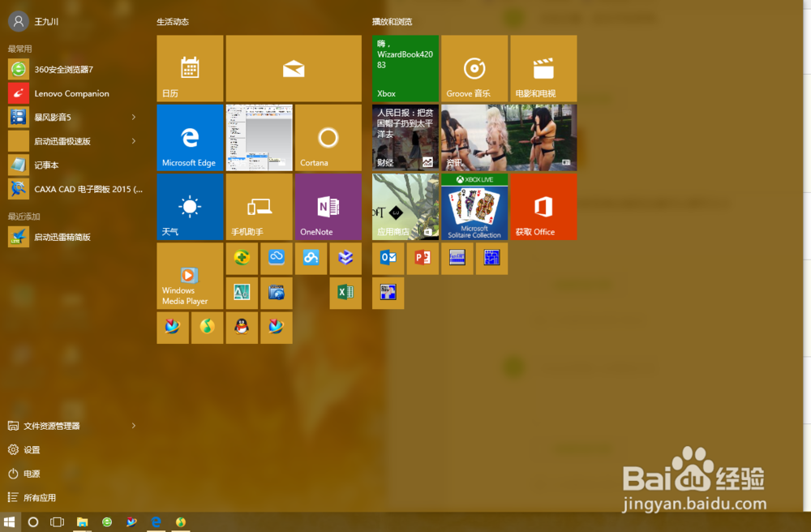Viewport: 811px width, 532px height.
Task: Launch the Excel tile
Action: point(345,293)
